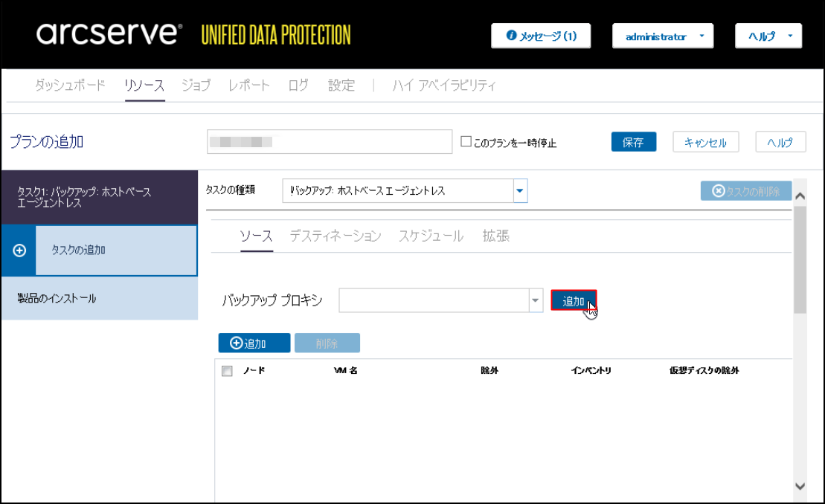The height and width of the screenshot is (504, 825).
Task: Save the plan with 保存 button
Action: (x=633, y=142)
